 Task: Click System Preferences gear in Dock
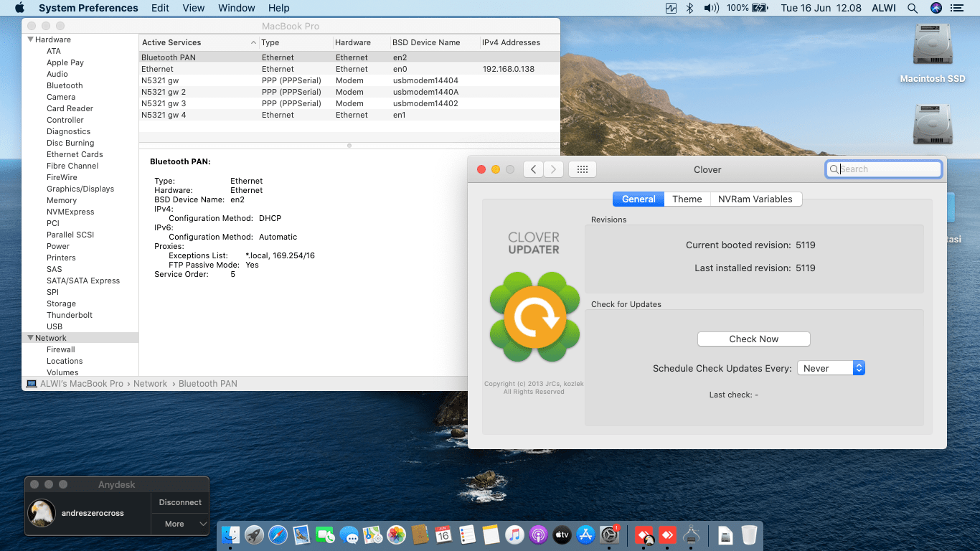[x=609, y=534]
